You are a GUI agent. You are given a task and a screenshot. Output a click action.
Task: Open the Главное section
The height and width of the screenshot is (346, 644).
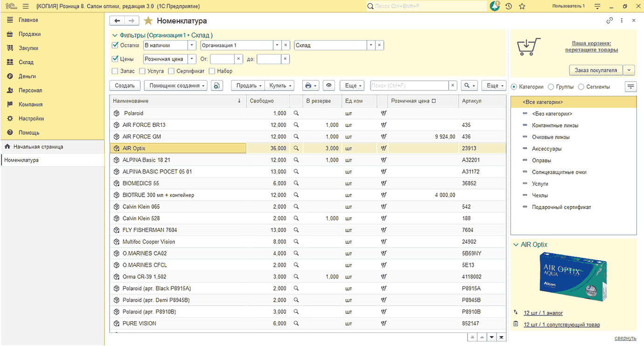click(28, 20)
